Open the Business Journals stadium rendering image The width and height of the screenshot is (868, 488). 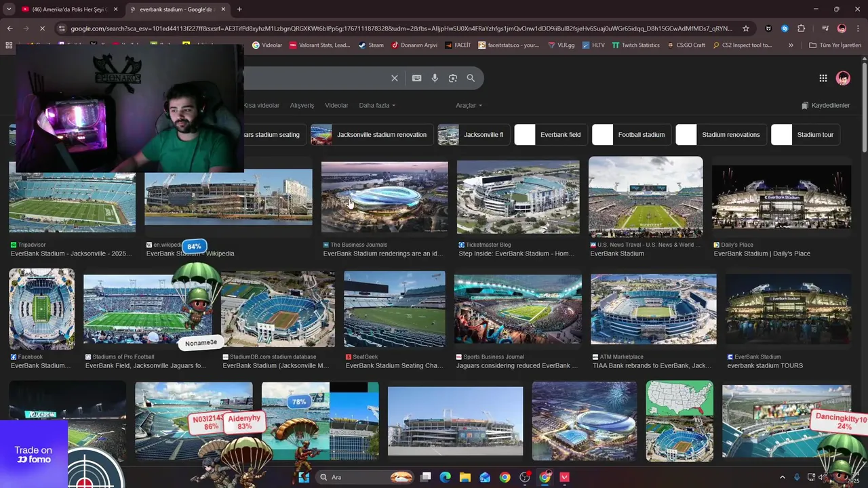384,197
